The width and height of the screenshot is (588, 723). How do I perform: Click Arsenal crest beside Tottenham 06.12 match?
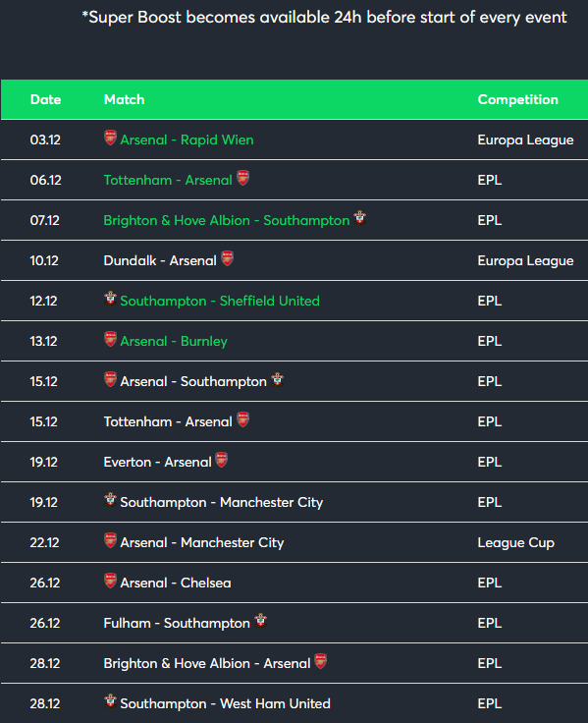pyautogui.click(x=242, y=178)
